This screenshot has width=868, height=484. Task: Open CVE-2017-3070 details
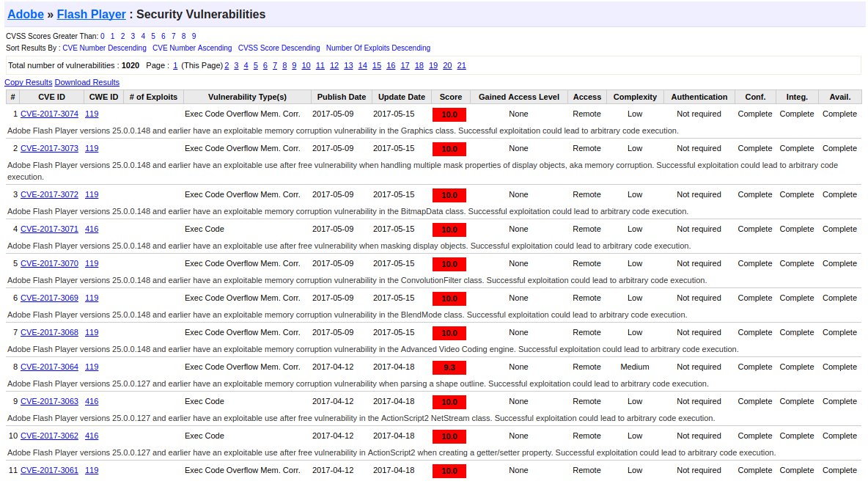49,263
